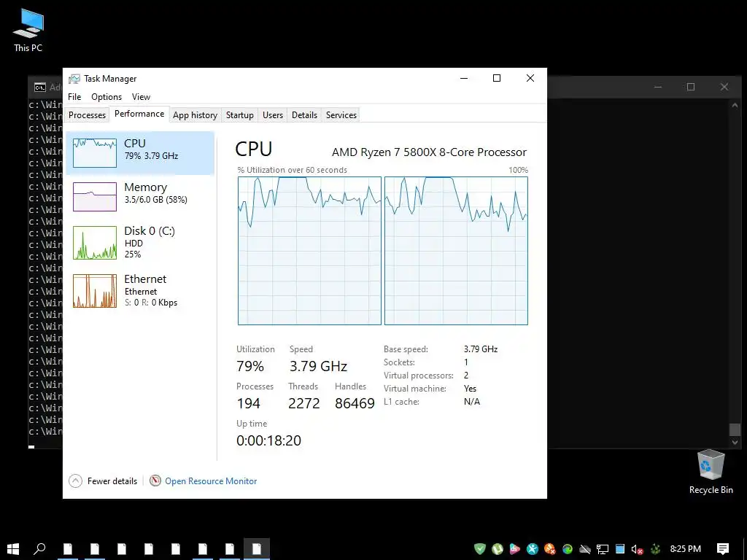Viewport: 747px width, 560px height.
Task: Close the Command Prompt window behind
Action: coord(724,87)
